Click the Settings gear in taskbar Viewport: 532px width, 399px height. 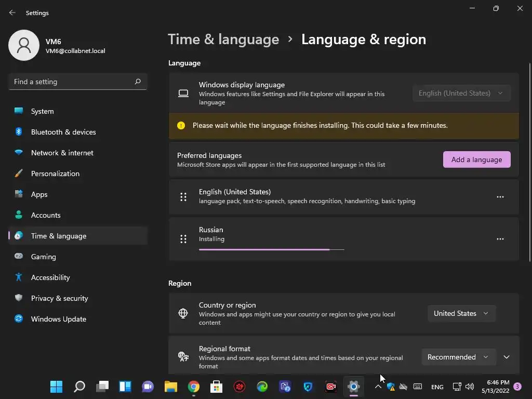click(353, 387)
